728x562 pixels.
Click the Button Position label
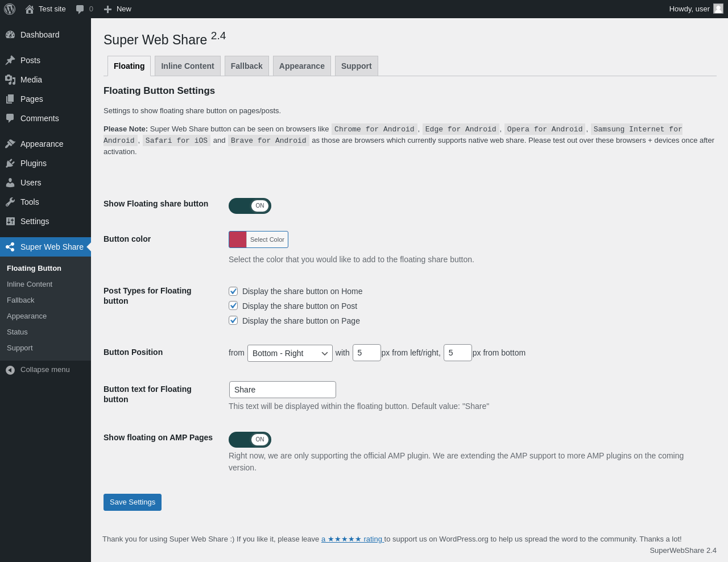[x=133, y=353]
